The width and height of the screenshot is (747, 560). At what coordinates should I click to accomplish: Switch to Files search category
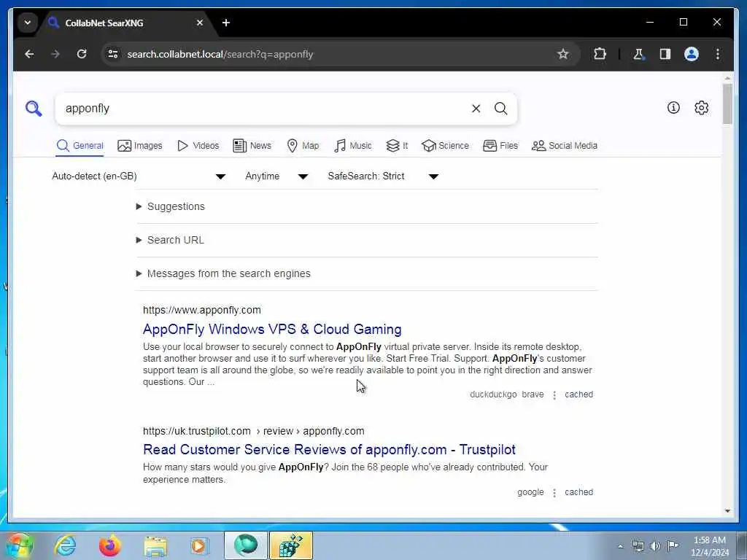(500, 146)
